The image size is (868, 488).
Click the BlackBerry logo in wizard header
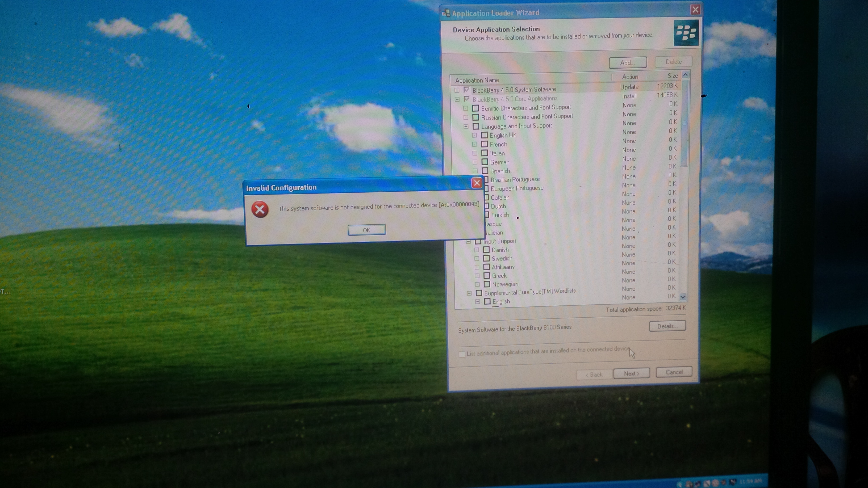[686, 33]
